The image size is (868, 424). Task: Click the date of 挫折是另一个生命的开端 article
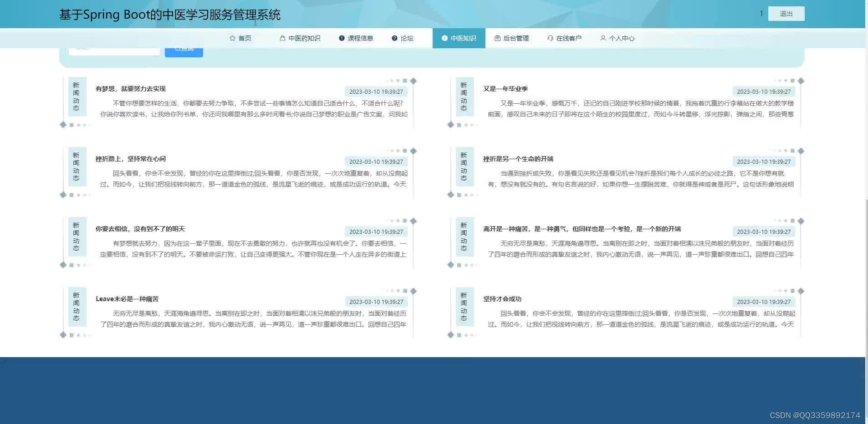(764, 162)
